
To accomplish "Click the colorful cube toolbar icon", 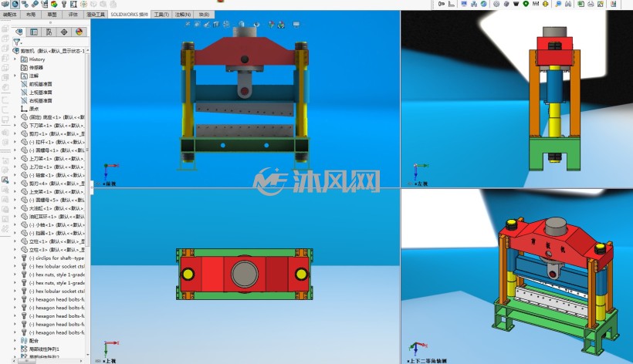I will pos(54,4).
